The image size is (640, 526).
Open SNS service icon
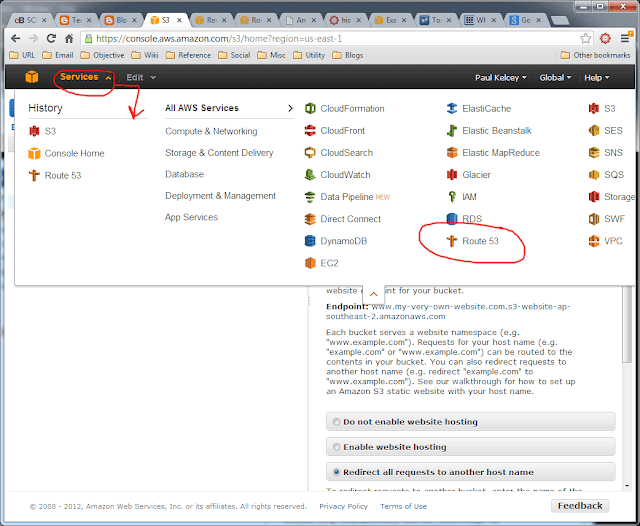coord(594,153)
